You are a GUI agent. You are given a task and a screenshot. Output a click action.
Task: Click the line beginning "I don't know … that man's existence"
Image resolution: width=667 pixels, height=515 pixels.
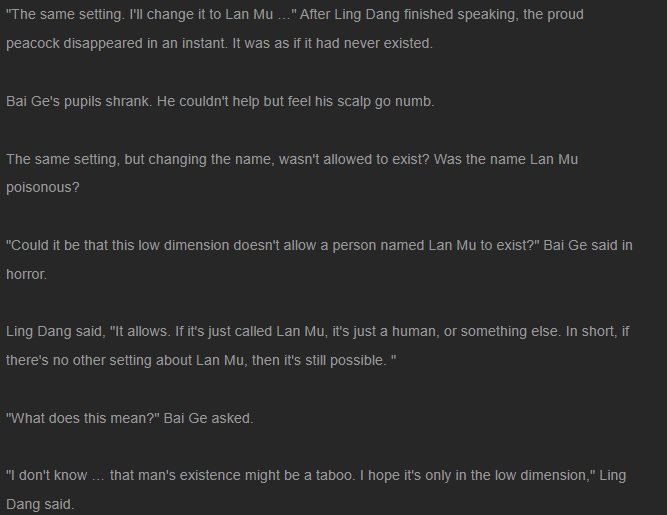[x=316, y=475]
